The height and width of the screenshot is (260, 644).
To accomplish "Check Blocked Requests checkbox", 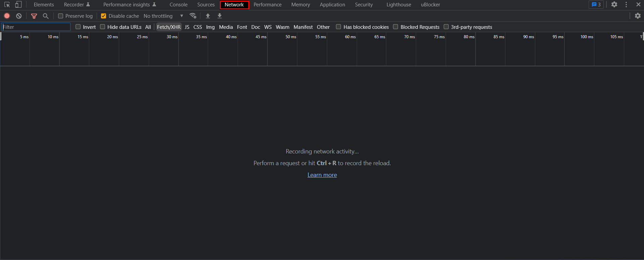I will point(396,27).
